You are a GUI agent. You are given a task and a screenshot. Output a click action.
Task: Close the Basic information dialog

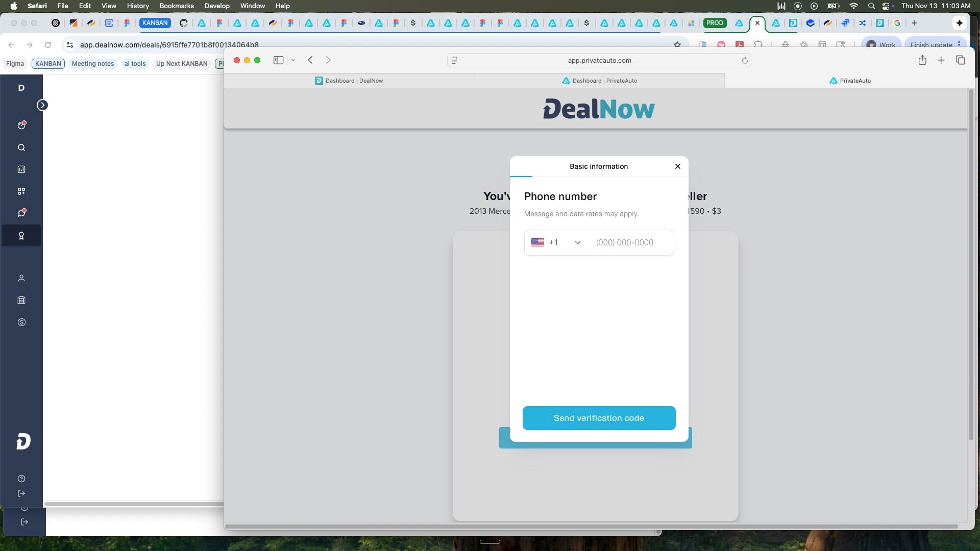pos(677,166)
